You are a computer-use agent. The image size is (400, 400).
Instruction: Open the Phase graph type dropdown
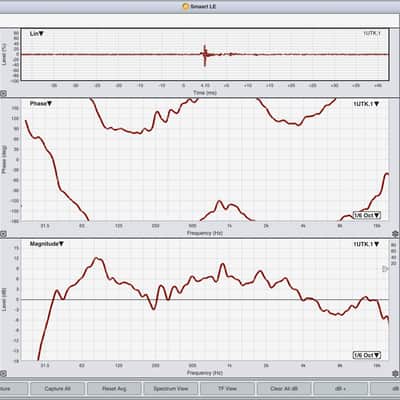click(41, 104)
